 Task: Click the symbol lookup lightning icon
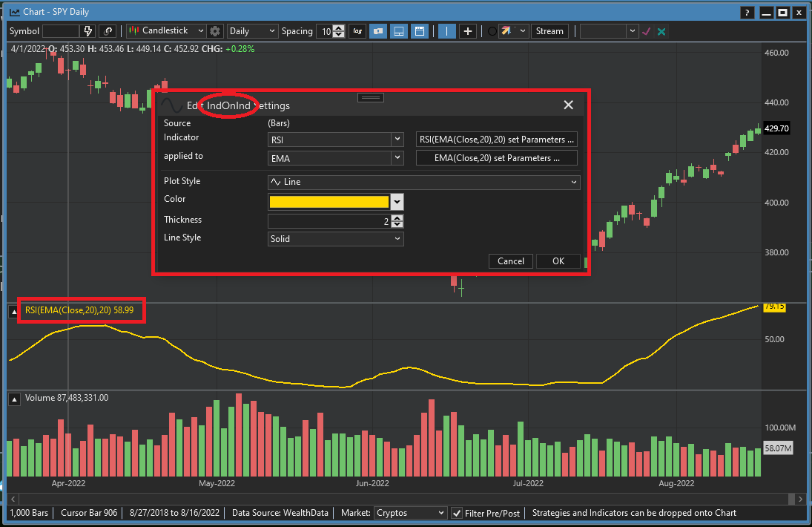(88, 31)
